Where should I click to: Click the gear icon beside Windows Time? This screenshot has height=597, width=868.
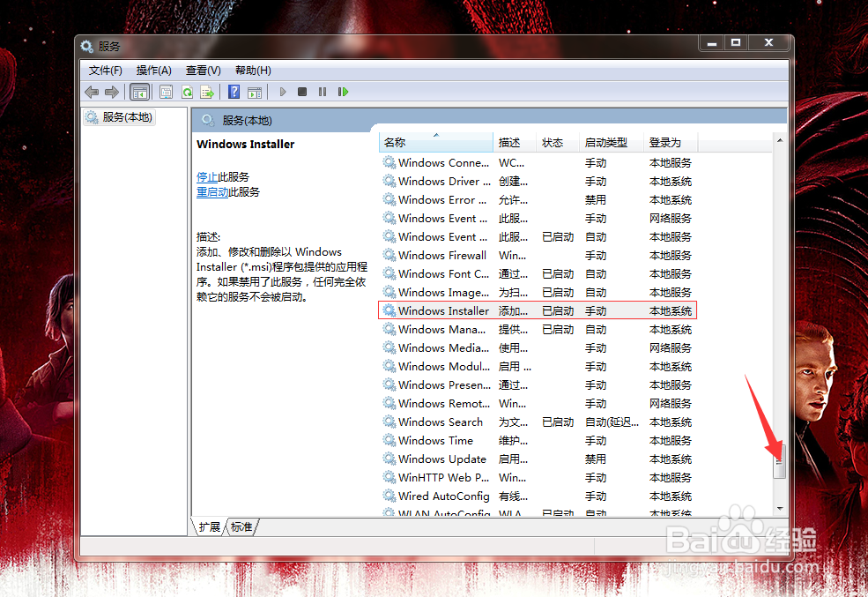click(x=389, y=440)
